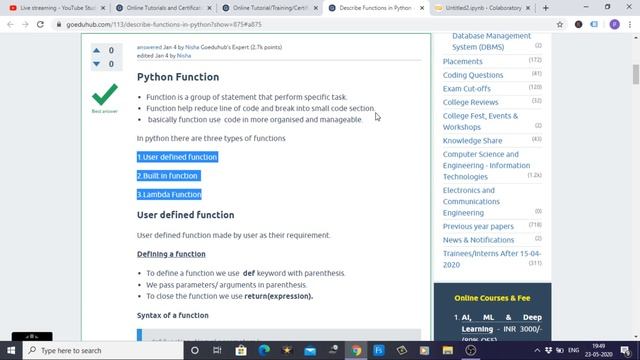This screenshot has width=640, height=360.
Task: Launch Microsoft Store from the taskbar
Action: pyautogui.click(x=241, y=350)
